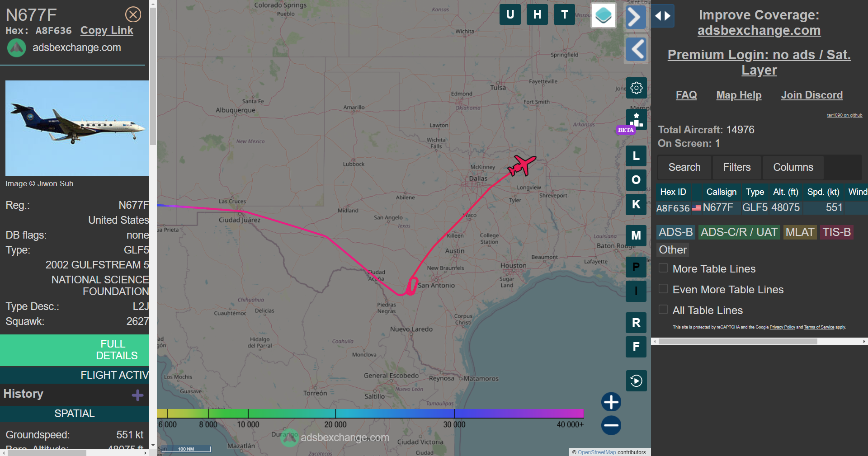Select the A8F636 N677F table row
This screenshot has height=456, width=868.
762,208
